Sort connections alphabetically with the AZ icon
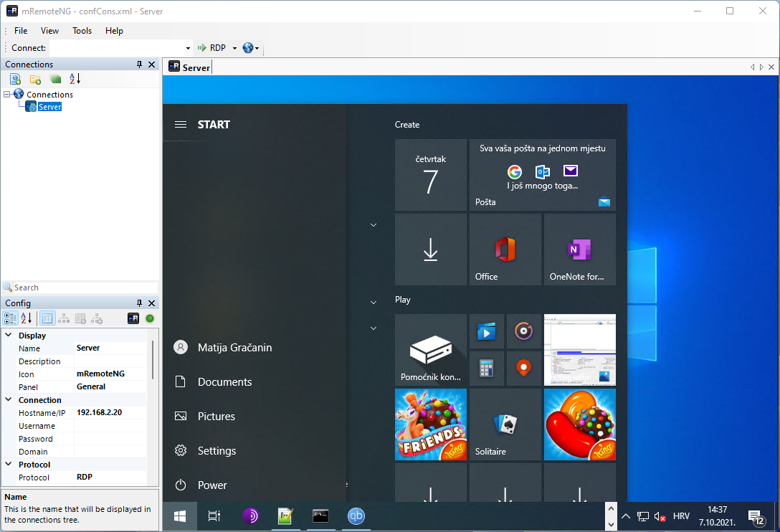Viewport: 780px width, 532px height. click(x=75, y=79)
